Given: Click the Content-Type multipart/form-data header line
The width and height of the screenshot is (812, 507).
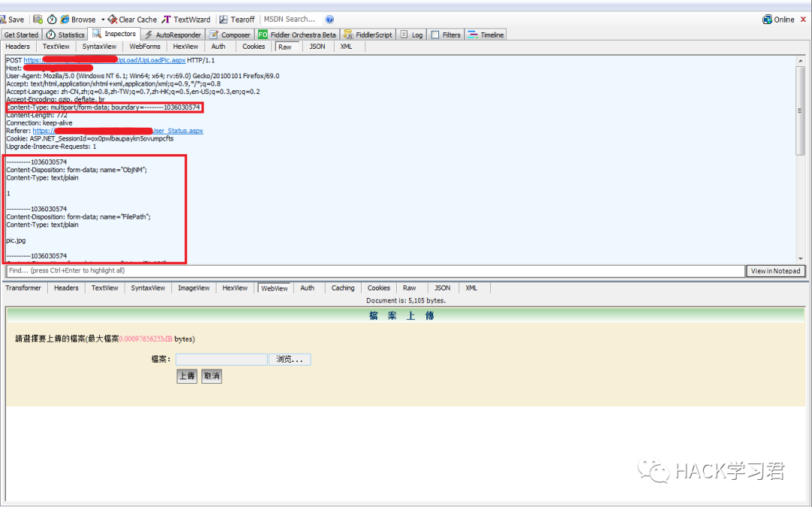Looking at the screenshot, I should coord(103,108).
